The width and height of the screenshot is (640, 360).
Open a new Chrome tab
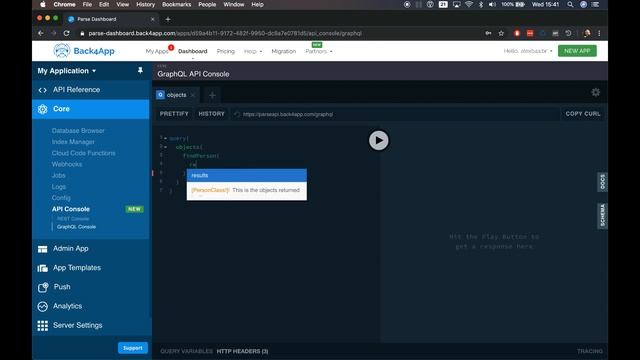[168, 19]
